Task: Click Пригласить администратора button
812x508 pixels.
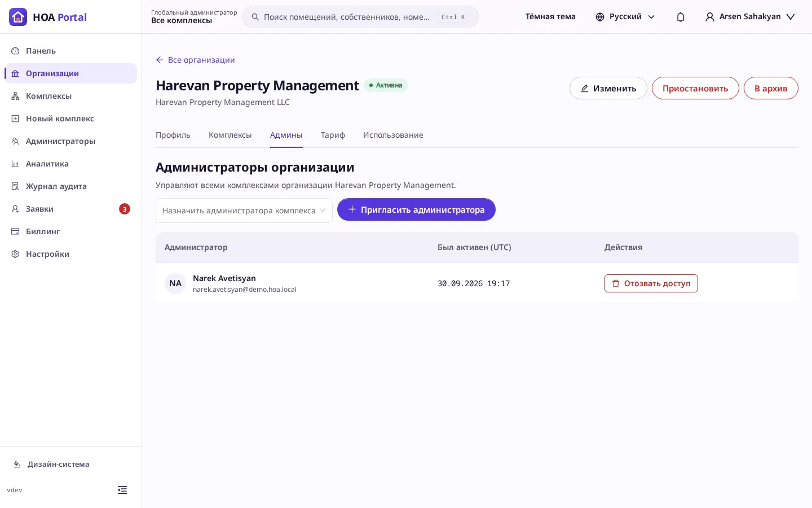Action: [416, 209]
